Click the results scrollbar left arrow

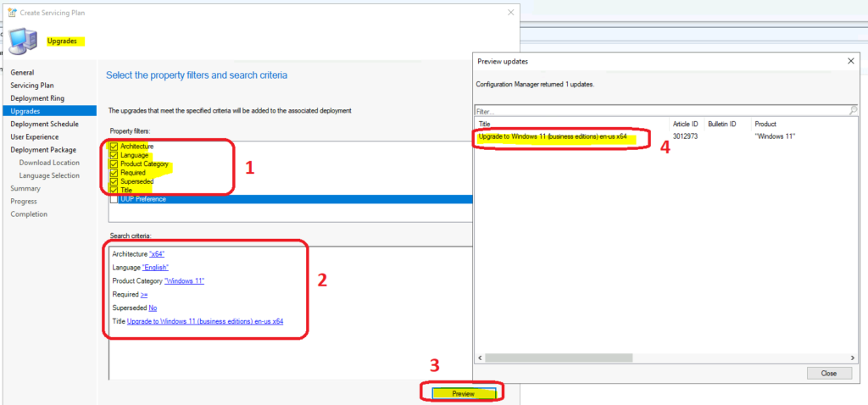pyautogui.click(x=480, y=358)
